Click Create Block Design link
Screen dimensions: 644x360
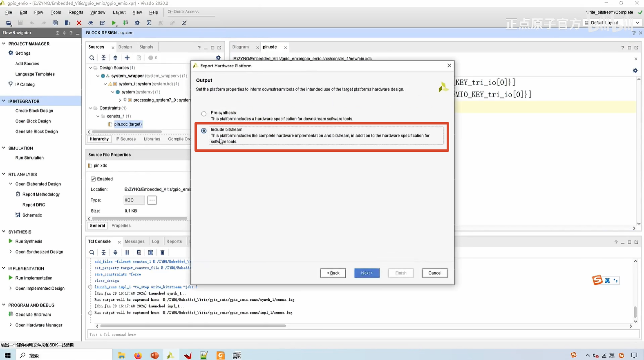pos(34,111)
